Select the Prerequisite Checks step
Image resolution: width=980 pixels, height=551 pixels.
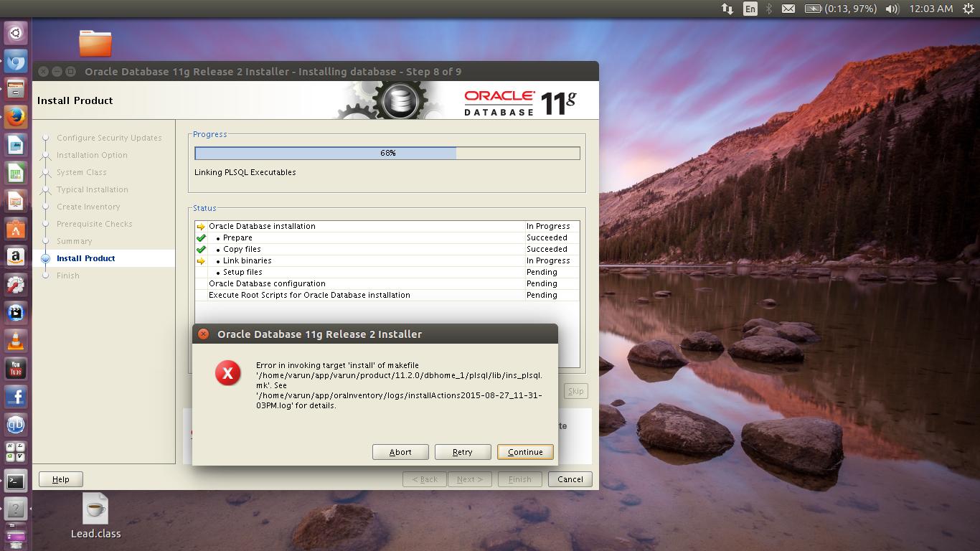[95, 224]
